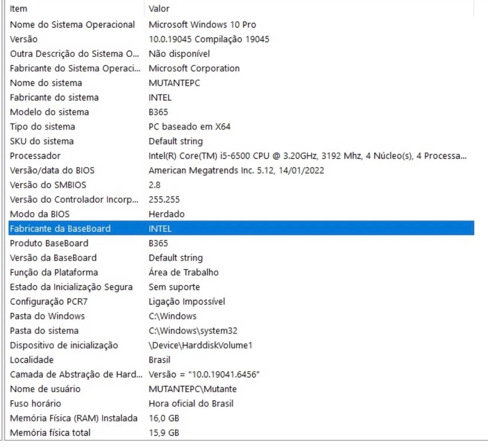Click the Herdado value
Image resolution: width=488 pixels, height=448 pixels.
coord(167,214)
